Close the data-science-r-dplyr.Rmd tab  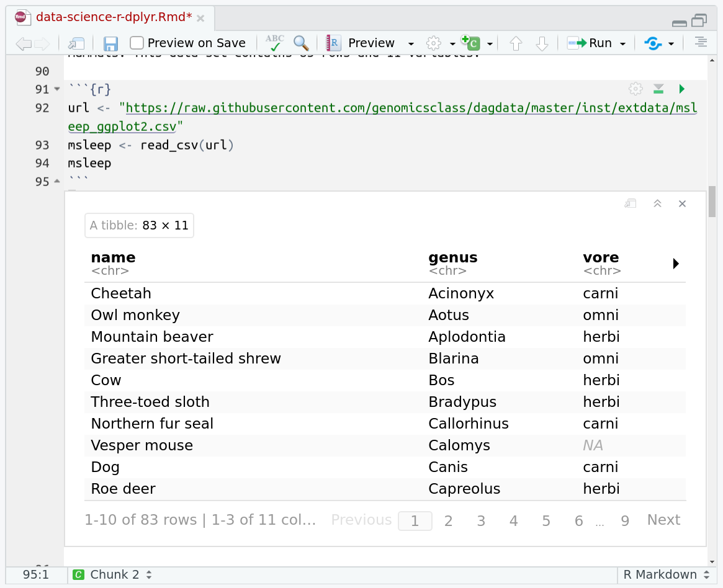tap(200, 18)
